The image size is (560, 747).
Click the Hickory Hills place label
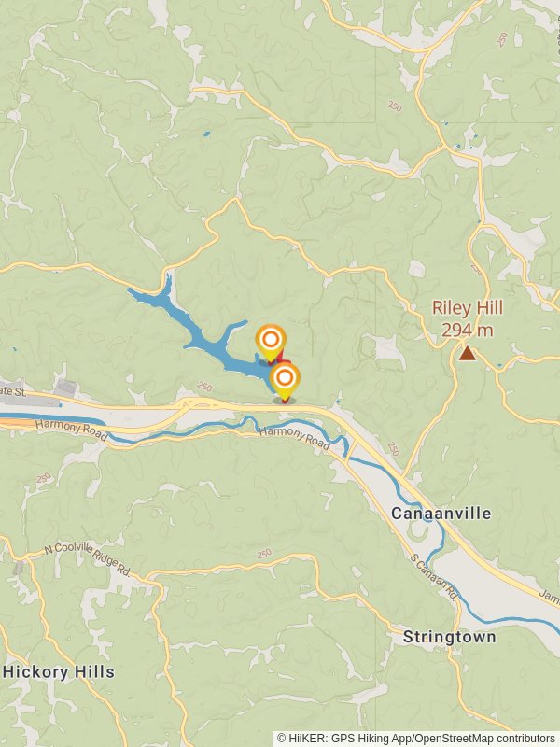point(59,672)
